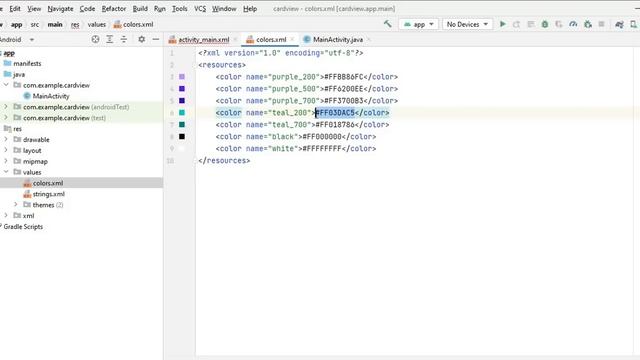
Task: Click Select Opened File target icon
Action: (x=95, y=39)
